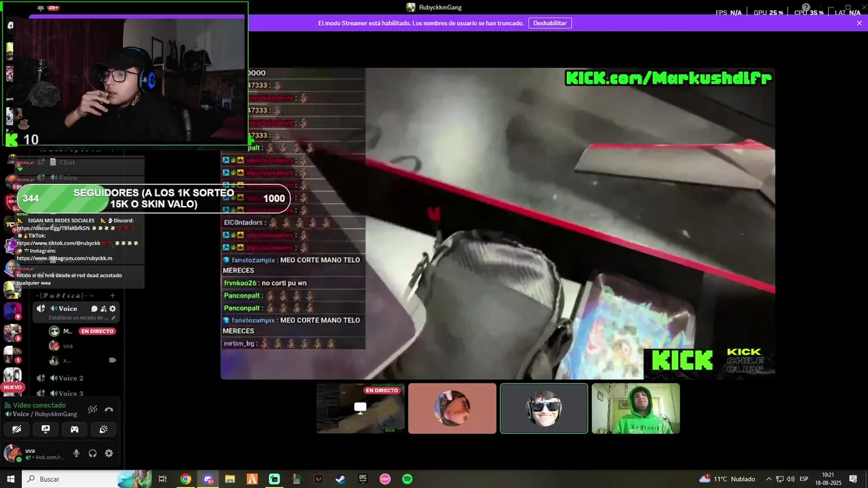Open the 'uva' user profile avatar at the bottom
The image size is (868, 488).
tap(12, 453)
